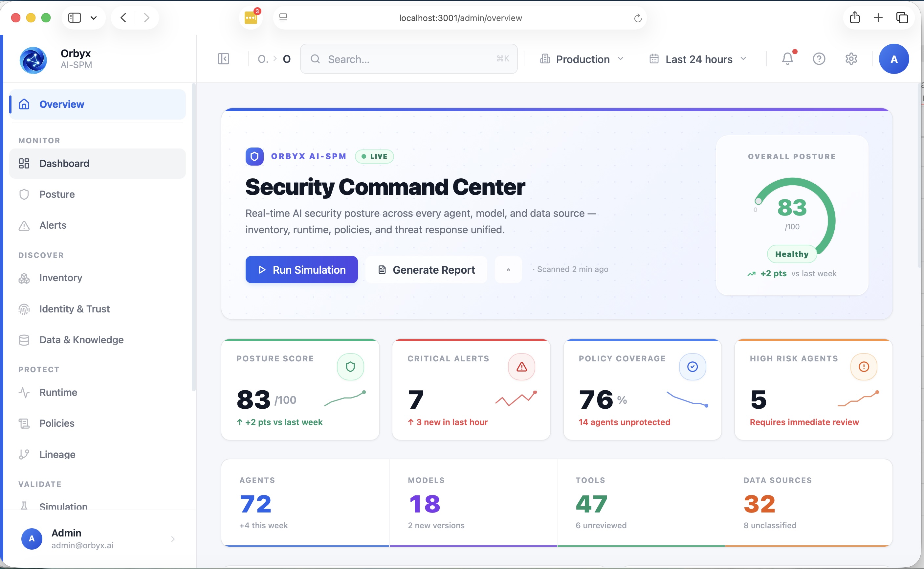
Task: Click the localhost:3001/admin/overview address bar
Action: pos(460,18)
